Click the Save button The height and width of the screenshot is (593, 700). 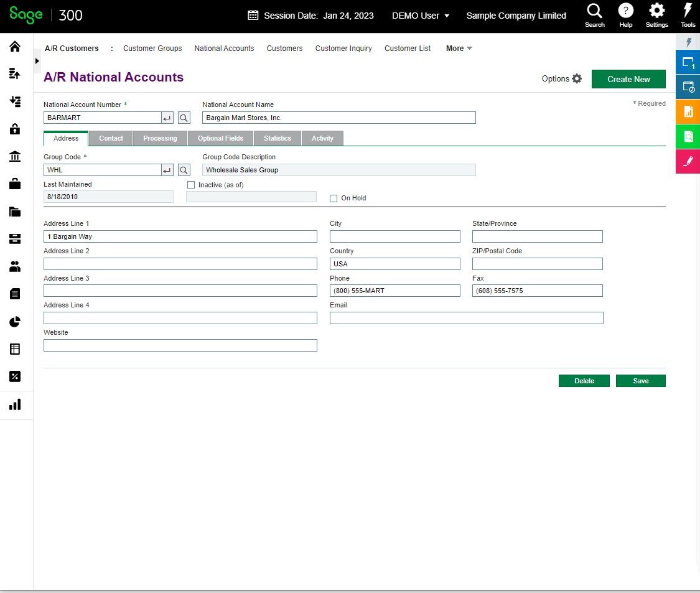641,381
